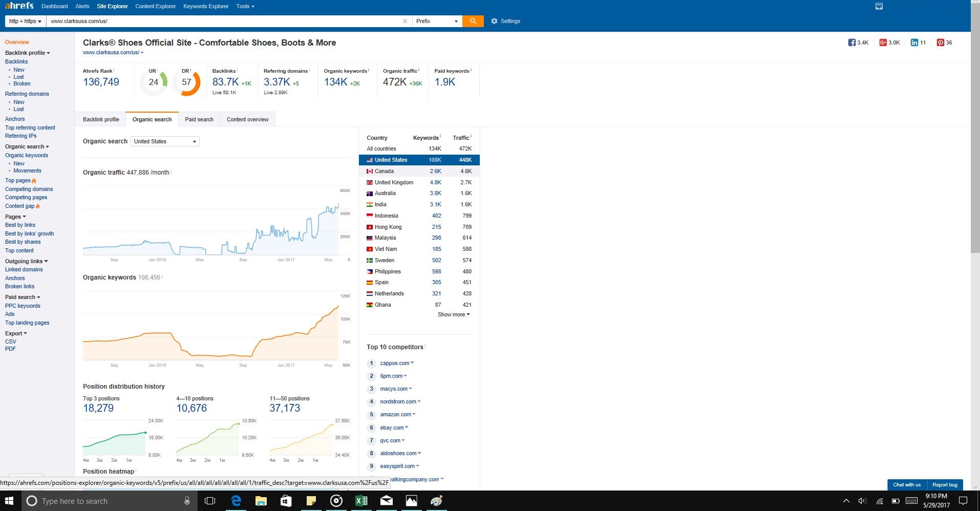Select the Organic search tab

click(152, 119)
